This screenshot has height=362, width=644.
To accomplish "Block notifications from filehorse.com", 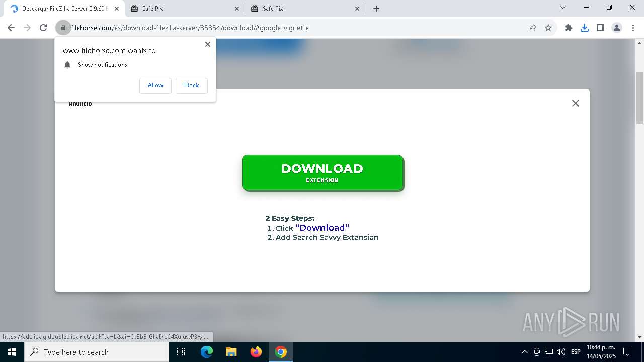I will [x=191, y=85].
